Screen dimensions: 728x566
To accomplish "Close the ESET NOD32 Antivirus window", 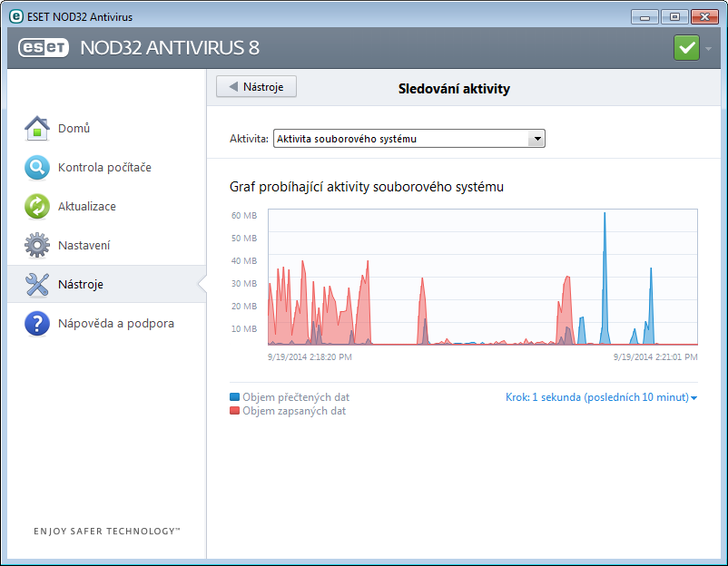I will pyautogui.click(x=704, y=17).
